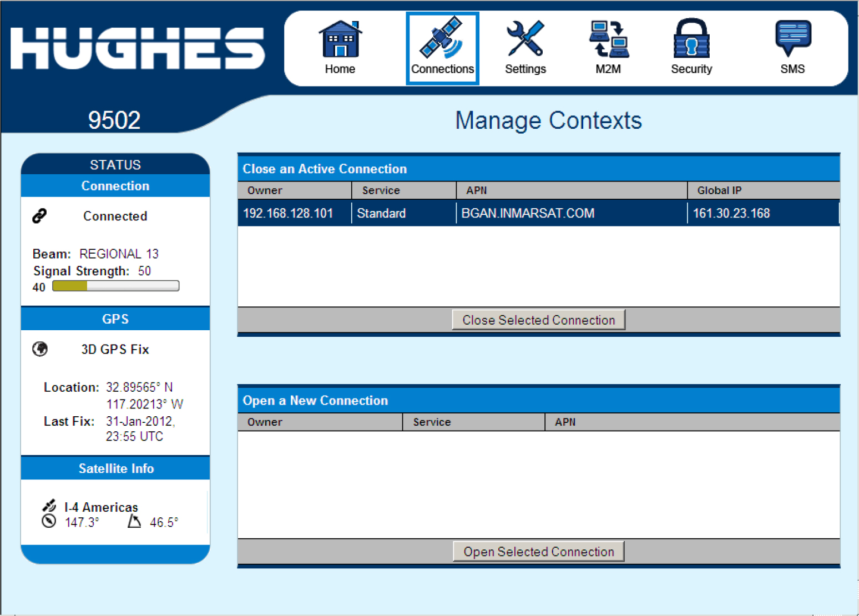Select the 192.168.128.101 connection row
This screenshot has width=859, height=616.
pyautogui.click(x=538, y=213)
